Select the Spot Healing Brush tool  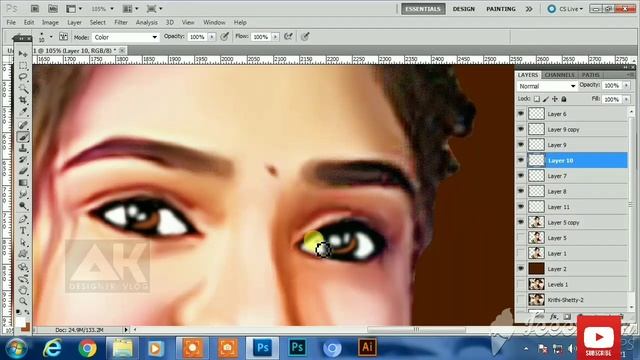23,125
